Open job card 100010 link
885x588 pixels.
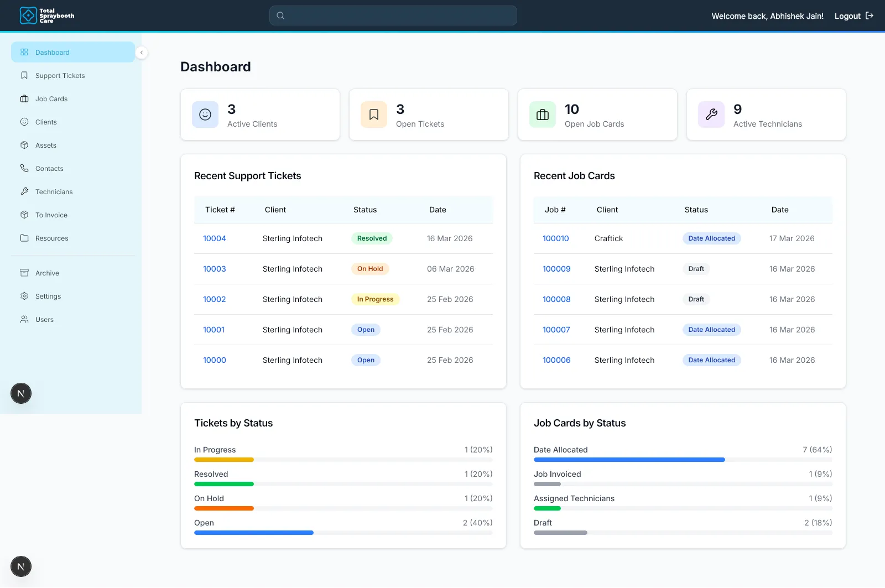pos(555,238)
